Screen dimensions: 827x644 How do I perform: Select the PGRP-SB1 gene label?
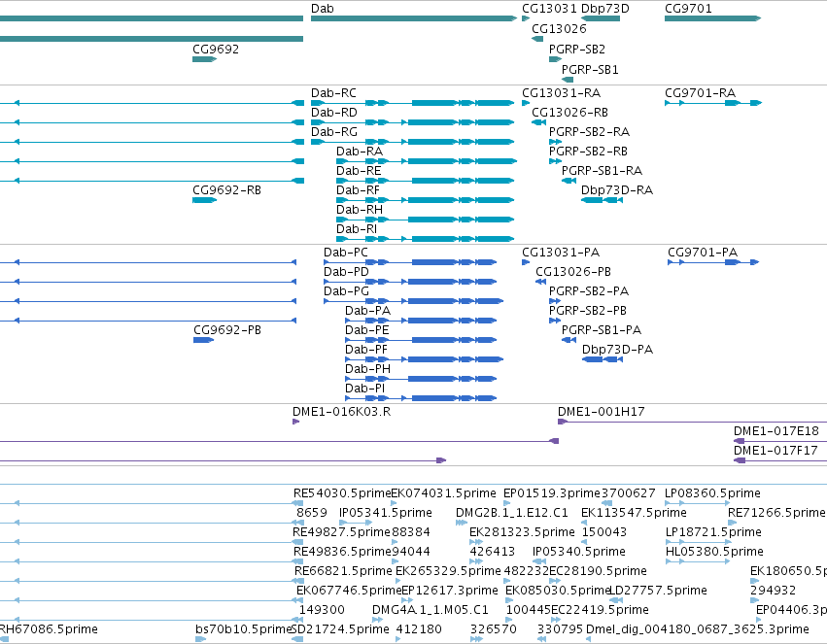(x=590, y=70)
